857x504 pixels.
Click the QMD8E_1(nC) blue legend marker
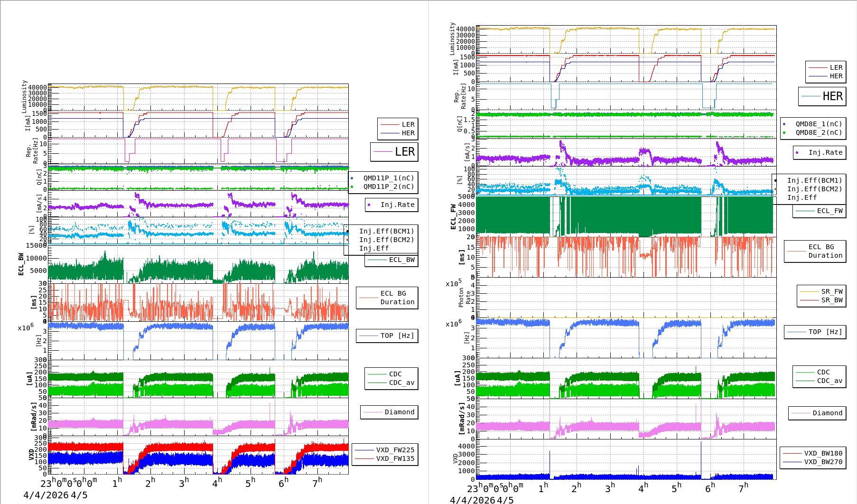[784, 124]
